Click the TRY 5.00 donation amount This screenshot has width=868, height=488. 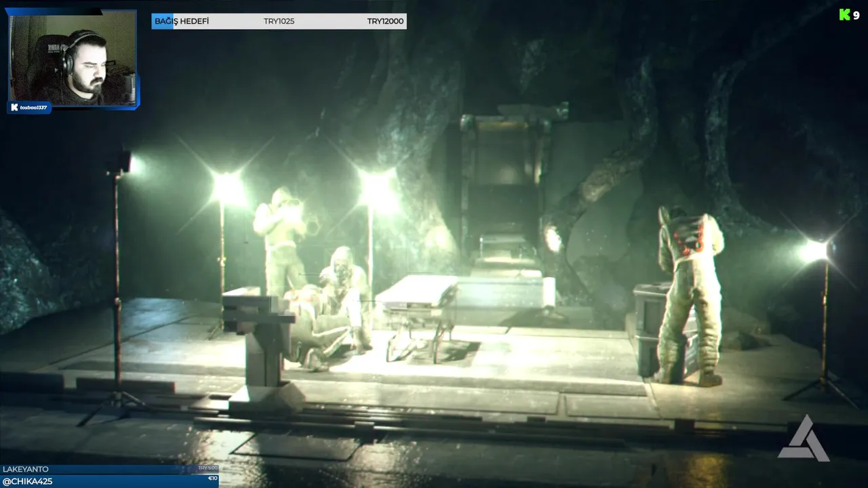[207, 468]
